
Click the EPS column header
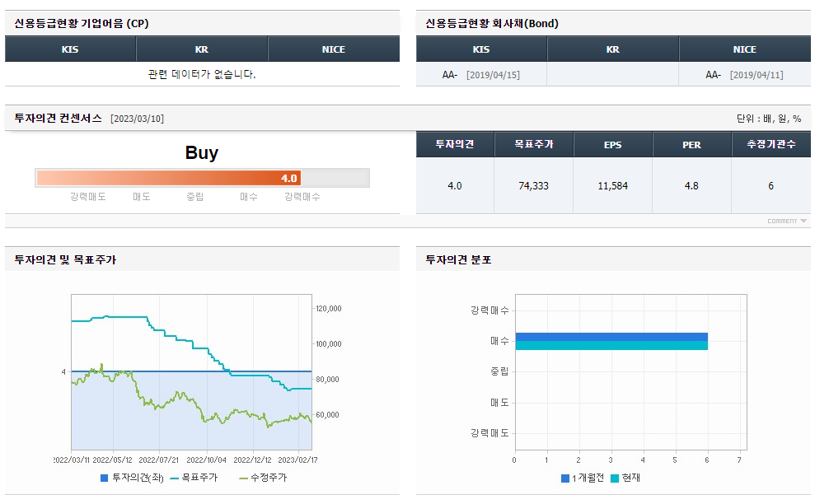pos(613,144)
